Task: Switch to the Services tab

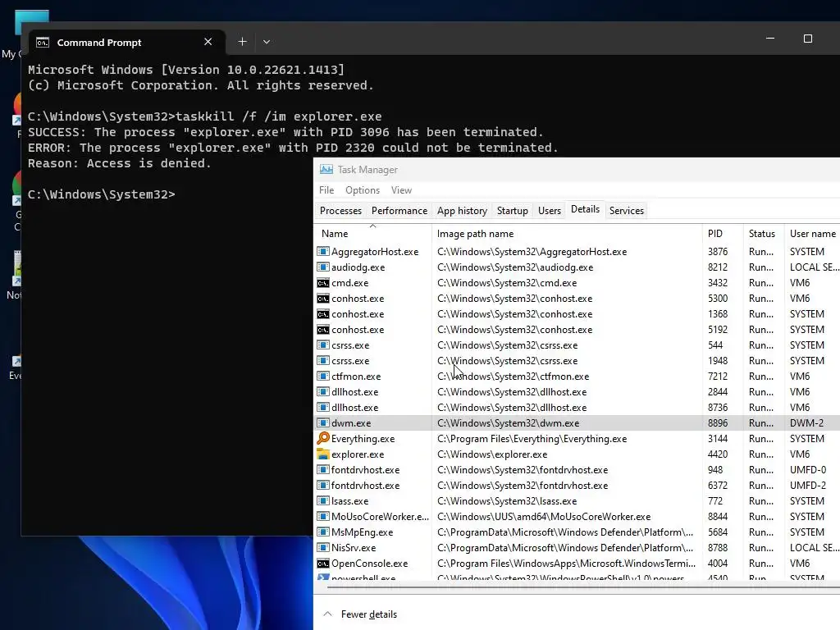Action: (x=626, y=211)
